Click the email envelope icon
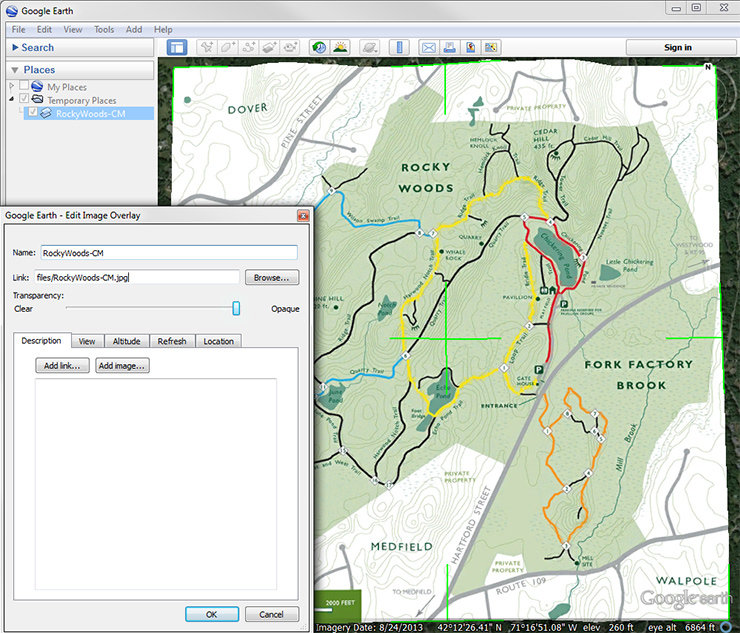740x633 pixels. 429,47
